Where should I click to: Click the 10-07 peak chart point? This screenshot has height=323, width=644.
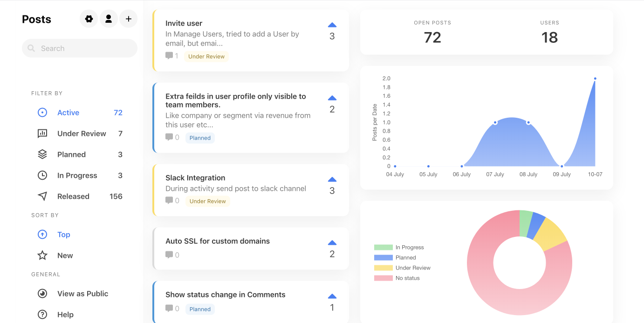click(595, 79)
